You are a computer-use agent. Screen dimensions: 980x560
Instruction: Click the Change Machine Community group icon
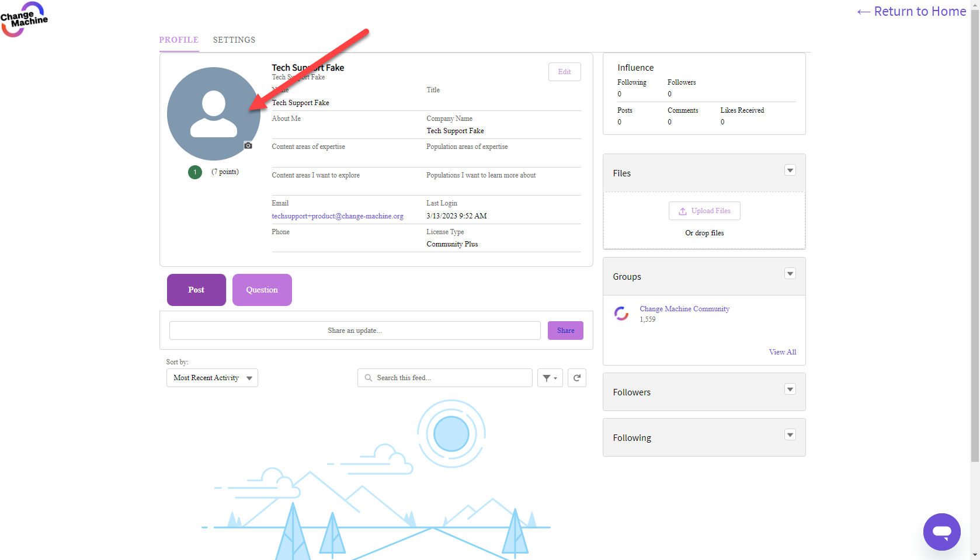621,314
